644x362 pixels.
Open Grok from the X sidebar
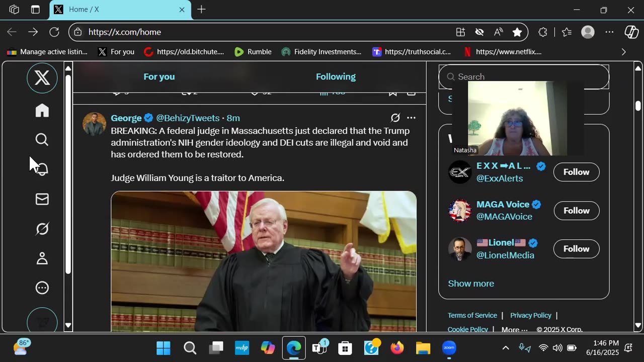[x=42, y=229]
